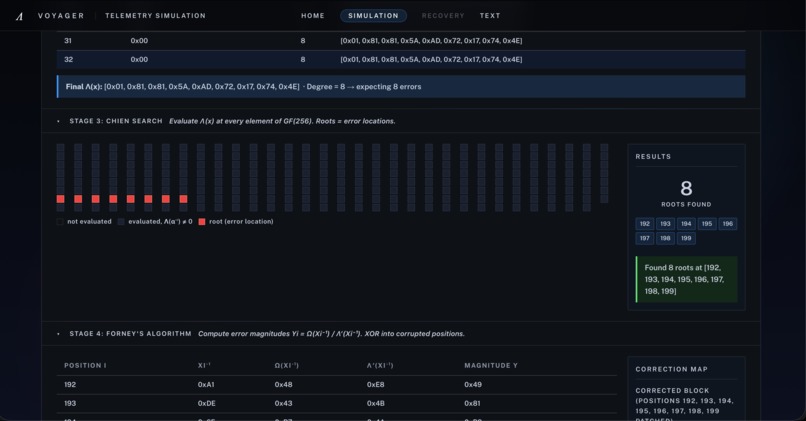806x421 pixels.
Task: Click the 'evaluated' legend swatch
Action: pos(121,222)
